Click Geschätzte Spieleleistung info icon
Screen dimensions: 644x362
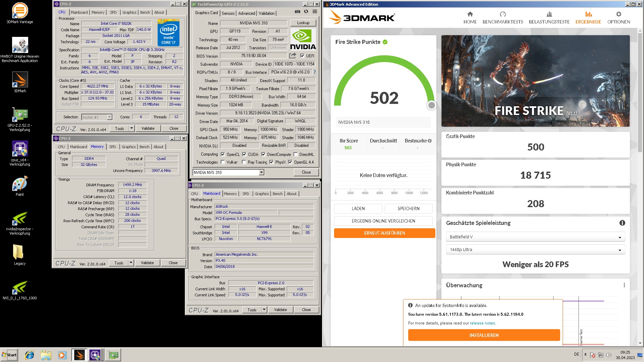pos(622,223)
